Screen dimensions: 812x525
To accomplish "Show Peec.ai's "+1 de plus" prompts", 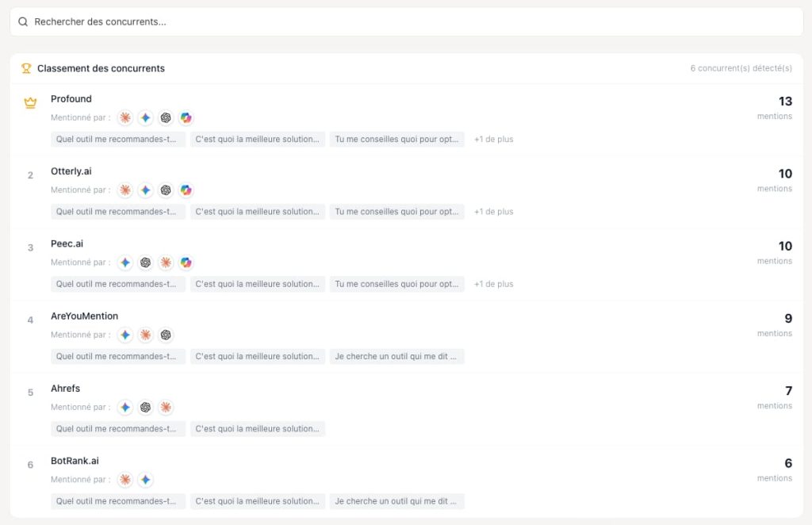I will tap(493, 284).
